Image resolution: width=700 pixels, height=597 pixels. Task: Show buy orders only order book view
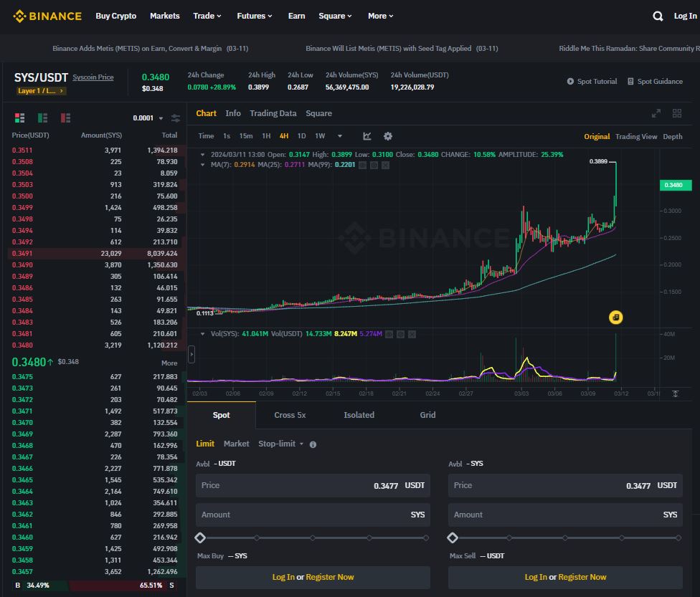coord(42,118)
